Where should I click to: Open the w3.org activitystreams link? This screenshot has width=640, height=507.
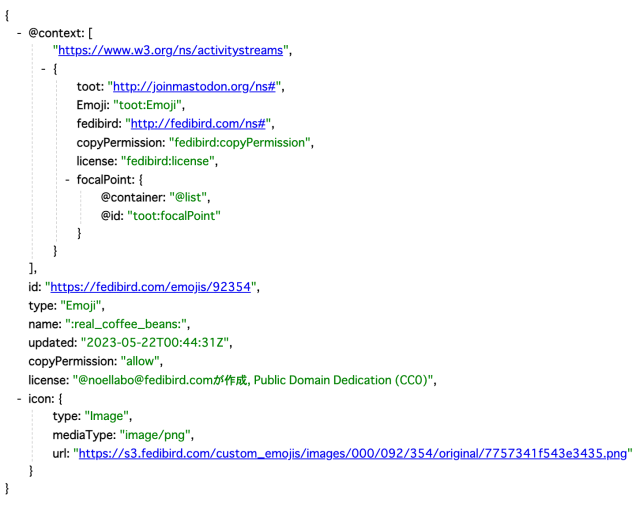pos(172,50)
